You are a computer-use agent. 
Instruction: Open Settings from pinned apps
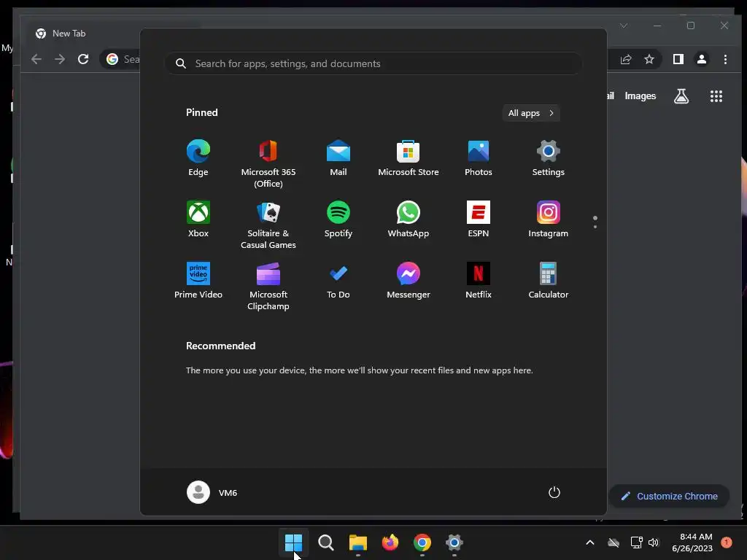[x=549, y=158]
